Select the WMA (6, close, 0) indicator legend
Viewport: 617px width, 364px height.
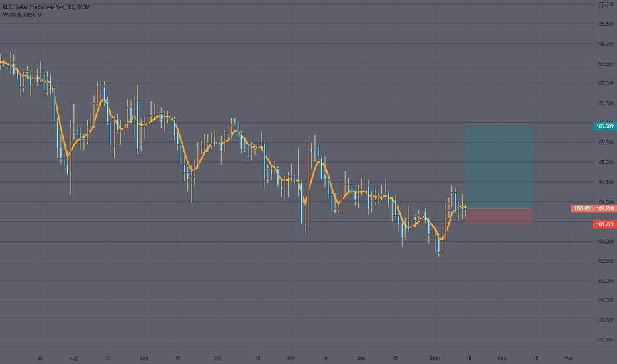coord(23,15)
